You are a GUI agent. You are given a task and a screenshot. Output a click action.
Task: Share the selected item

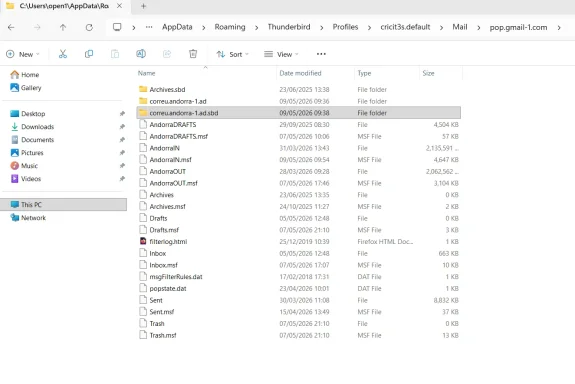click(x=167, y=54)
